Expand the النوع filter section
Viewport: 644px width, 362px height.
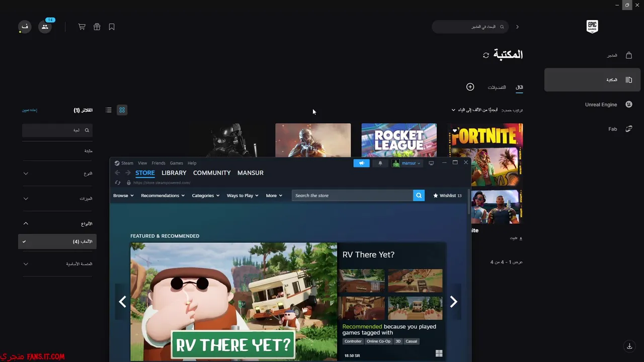(57, 173)
